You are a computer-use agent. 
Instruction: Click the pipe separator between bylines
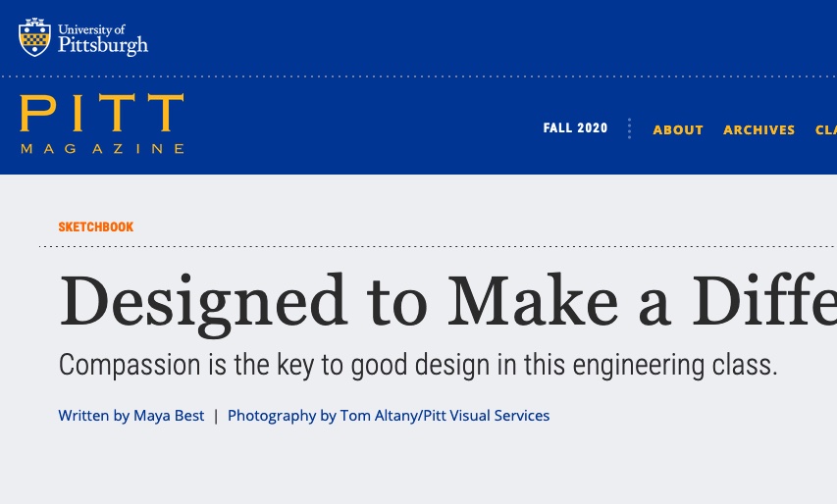click(x=216, y=416)
